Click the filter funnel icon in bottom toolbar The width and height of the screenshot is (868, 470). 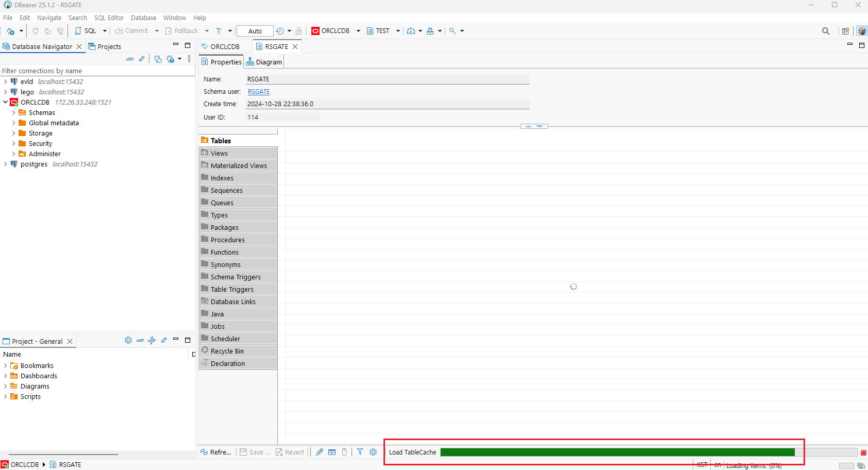[360, 452]
